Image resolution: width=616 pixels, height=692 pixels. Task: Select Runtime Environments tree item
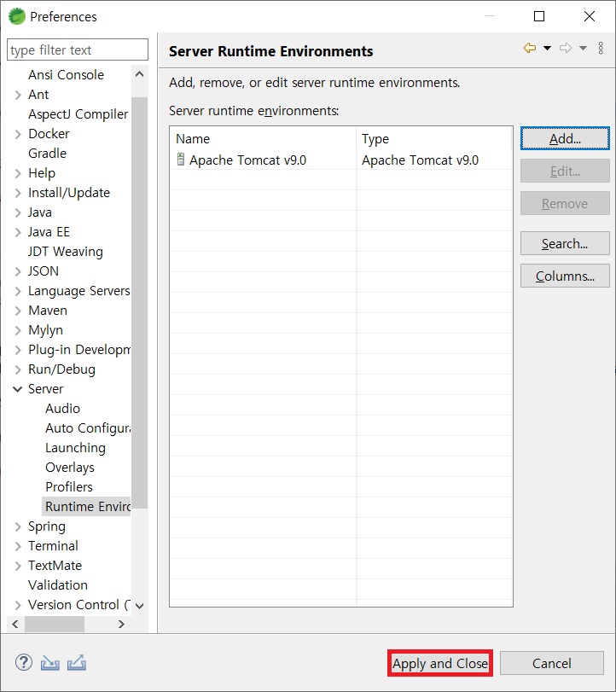87,507
